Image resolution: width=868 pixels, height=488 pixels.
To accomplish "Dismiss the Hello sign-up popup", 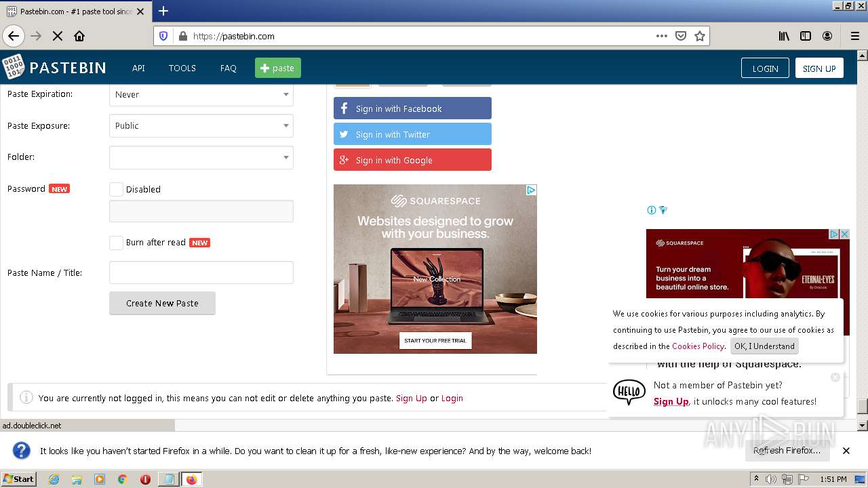I will [x=835, y=377].
